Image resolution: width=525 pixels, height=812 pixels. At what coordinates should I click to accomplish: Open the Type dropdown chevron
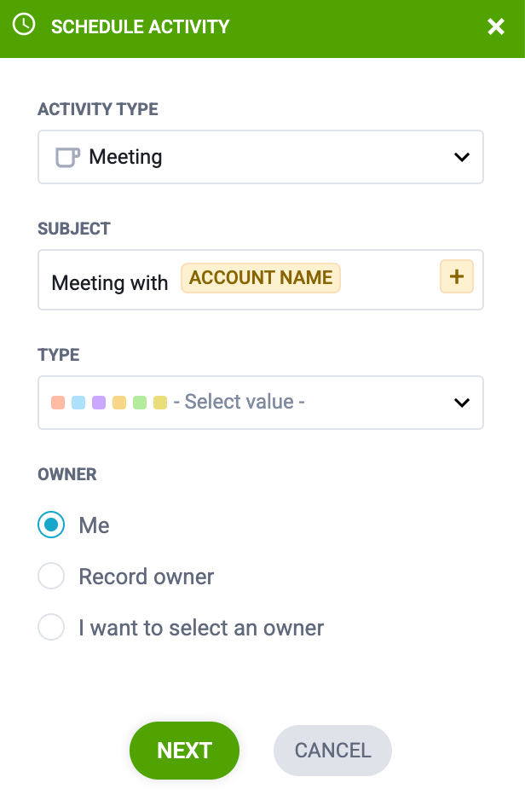pyautogui.click(x=461, y=403)
